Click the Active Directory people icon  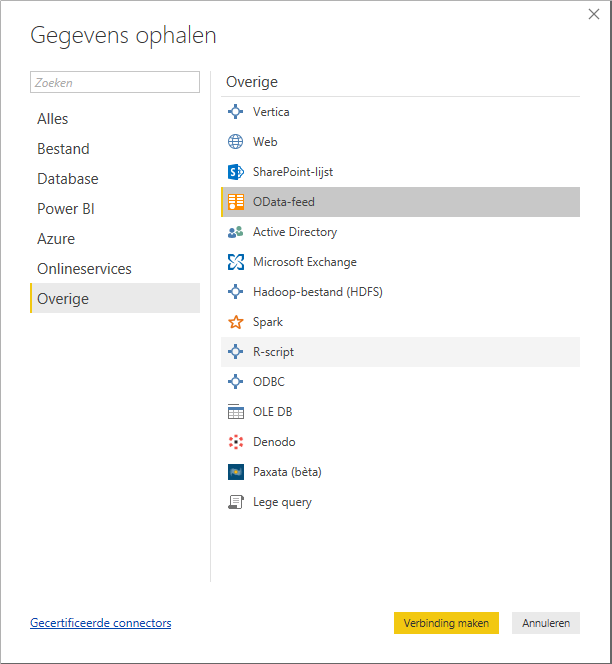click(235, 232)
